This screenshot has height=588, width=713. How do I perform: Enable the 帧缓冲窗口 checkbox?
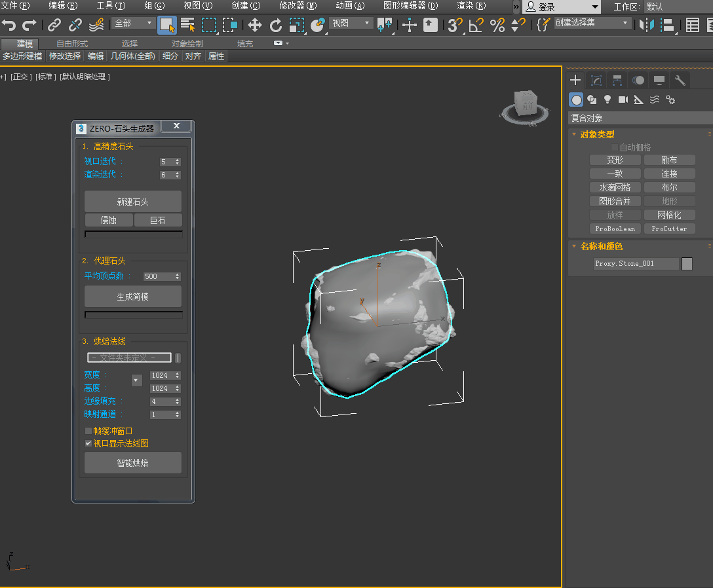coord(88,431)
